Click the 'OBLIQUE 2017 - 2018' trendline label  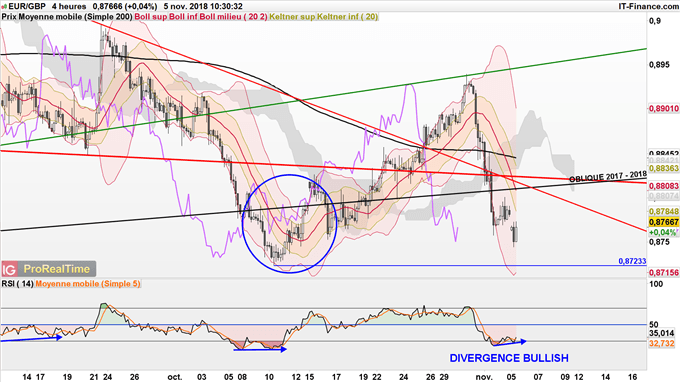point(608,177)
